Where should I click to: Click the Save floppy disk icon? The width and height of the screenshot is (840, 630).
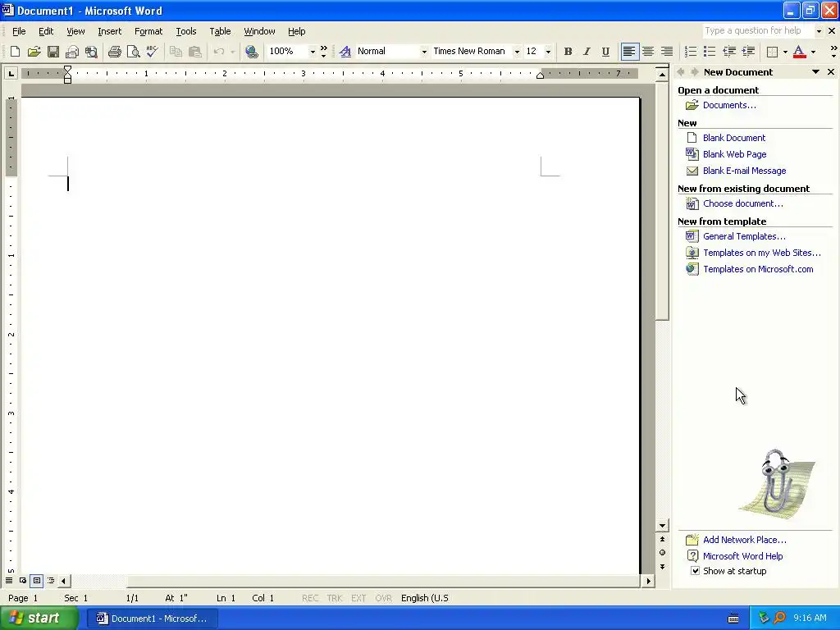click(53, 52)
